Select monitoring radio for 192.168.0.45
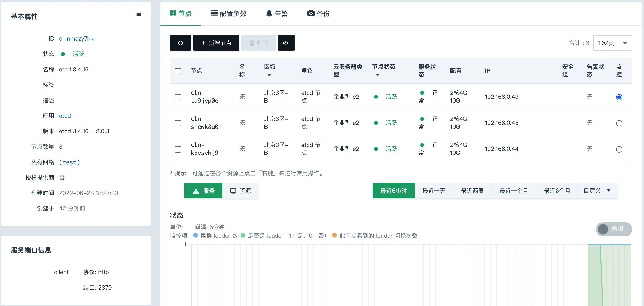Image resolution: width=644 pixels, height=306 pixels. click(619, 123)
